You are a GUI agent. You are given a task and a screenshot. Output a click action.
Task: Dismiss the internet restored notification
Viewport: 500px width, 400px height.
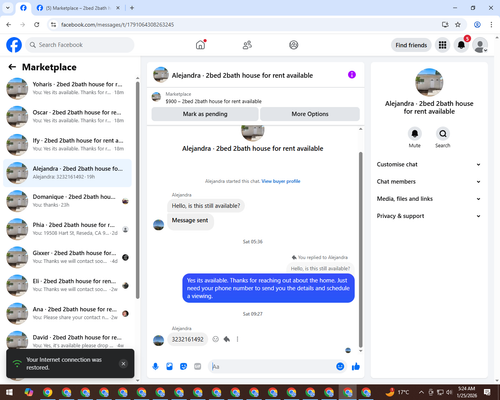click(123, 364)
